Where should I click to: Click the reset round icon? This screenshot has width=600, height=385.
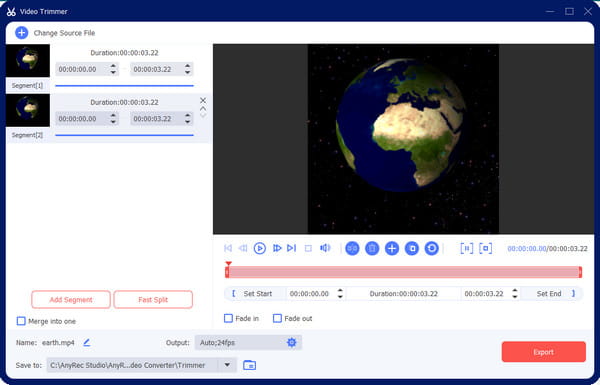pyautogui.click(x=432, y=248)
